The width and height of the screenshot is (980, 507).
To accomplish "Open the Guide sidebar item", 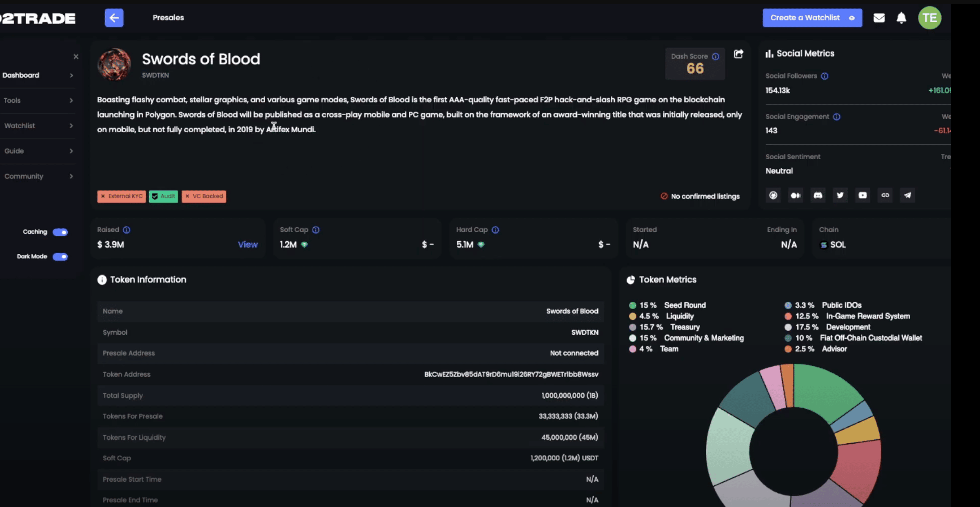I will pyautogui.click(x=38, y=151).
